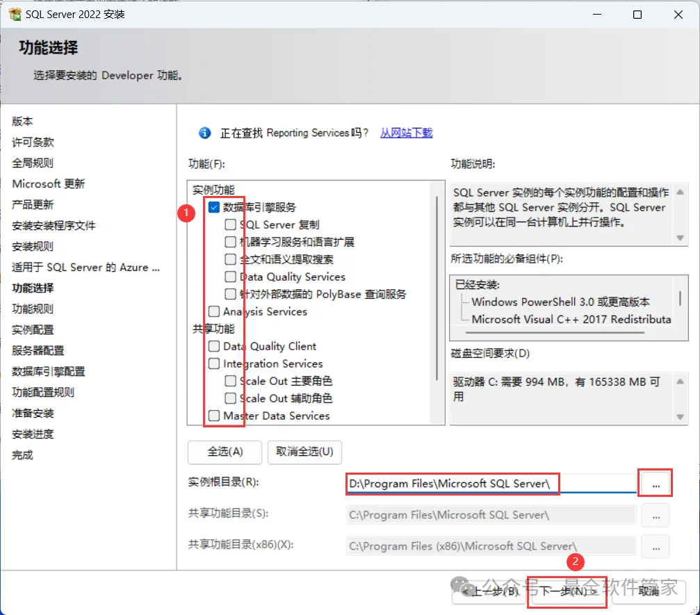Browse for the 共享功能目录(S) folder
700x615 pixels.
coord(656,516)
